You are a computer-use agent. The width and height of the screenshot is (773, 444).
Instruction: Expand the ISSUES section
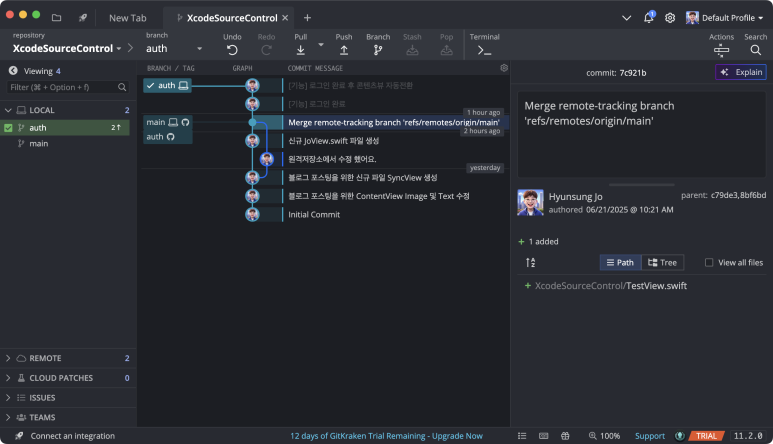(x=8, y=398)
